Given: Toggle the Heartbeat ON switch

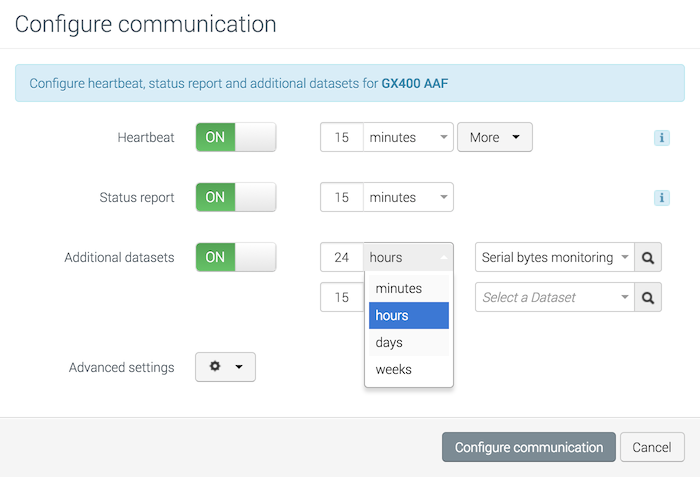Looking at the screenshot, I should tap(235, 138).
